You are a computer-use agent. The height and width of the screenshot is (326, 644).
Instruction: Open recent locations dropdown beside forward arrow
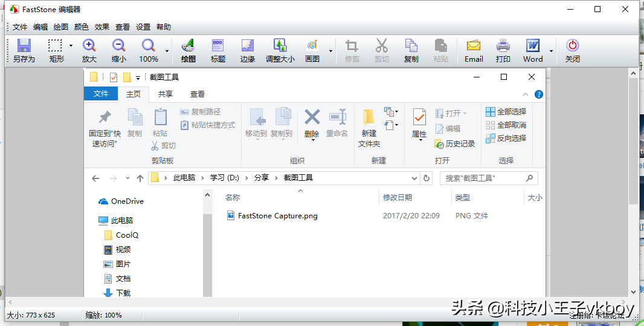[127, 178]
